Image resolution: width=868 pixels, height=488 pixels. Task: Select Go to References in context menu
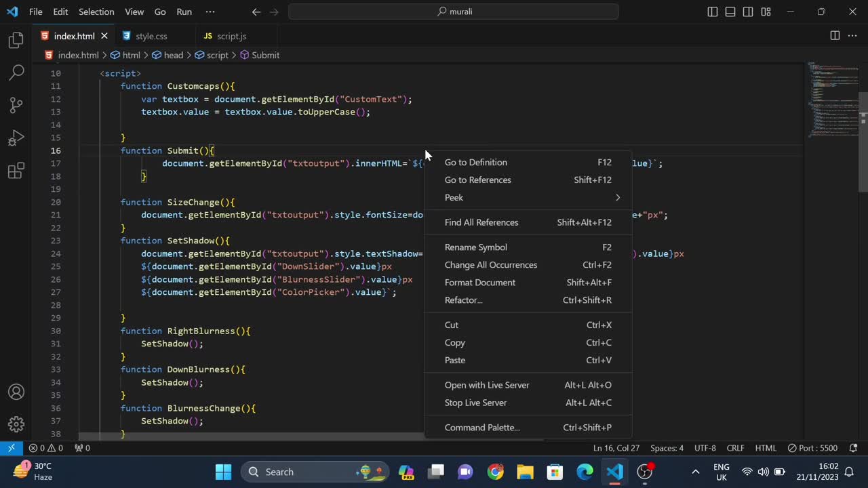point(528,180)
